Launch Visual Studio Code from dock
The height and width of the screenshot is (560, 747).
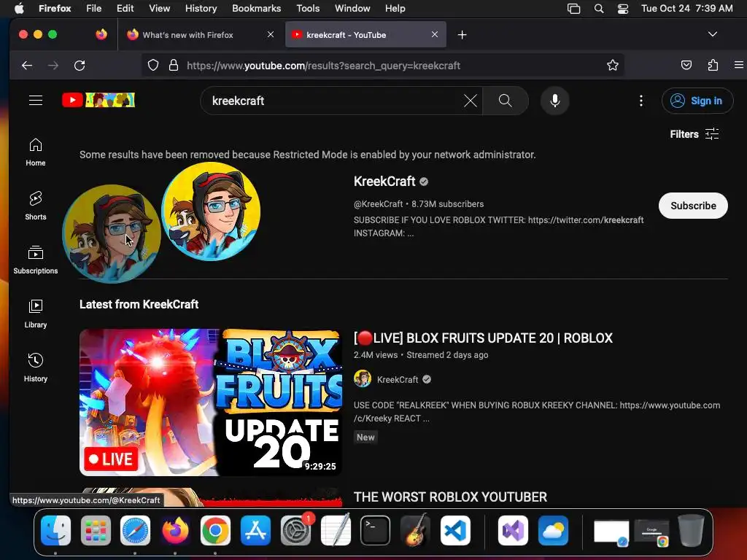(x=455, y=530)
